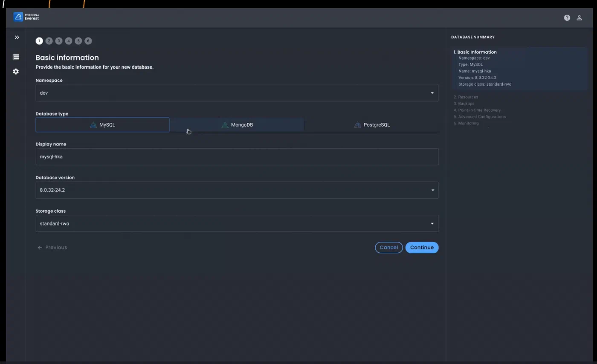Viewport: 597px width, 364px height.
Task: Open the settings gear sidebar icon
Action: click(16, 72)
